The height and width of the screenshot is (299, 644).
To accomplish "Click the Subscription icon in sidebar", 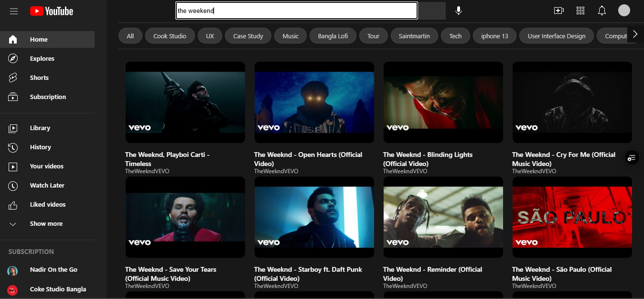I will click(x=13, y=97).
